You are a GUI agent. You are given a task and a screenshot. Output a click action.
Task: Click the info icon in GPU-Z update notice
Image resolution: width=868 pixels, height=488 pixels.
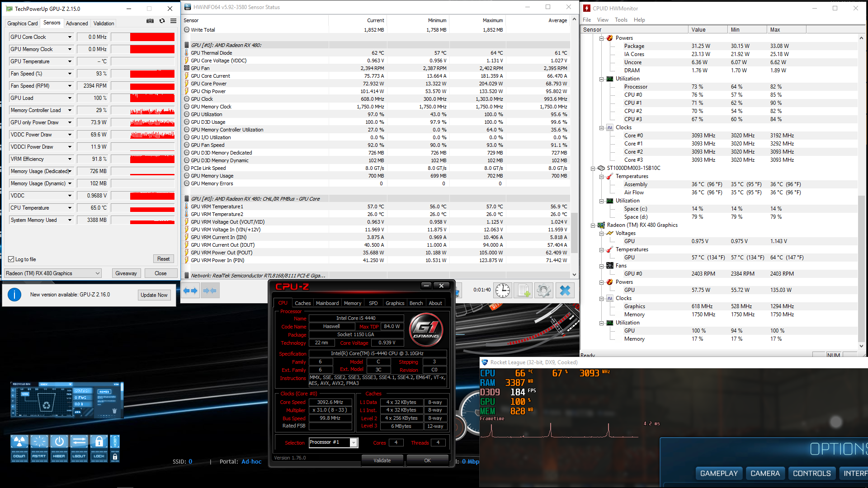click(14, 295)
